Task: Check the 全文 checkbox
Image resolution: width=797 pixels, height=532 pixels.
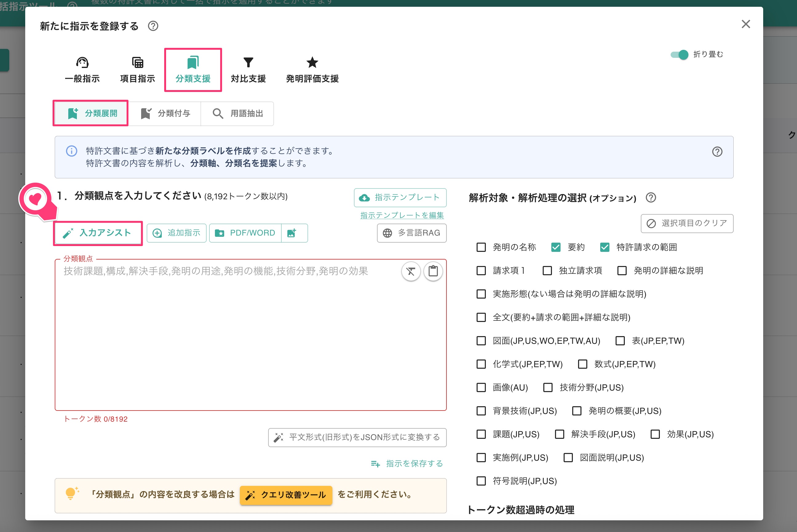Action: (481, 317)
